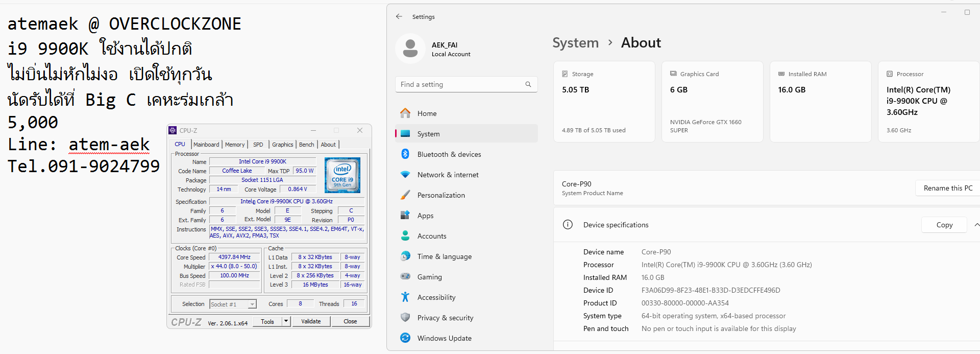Image resolution: width=980 pixels, height=354 pixels.
Task: Open Windows Update settings
Action: 467,338
